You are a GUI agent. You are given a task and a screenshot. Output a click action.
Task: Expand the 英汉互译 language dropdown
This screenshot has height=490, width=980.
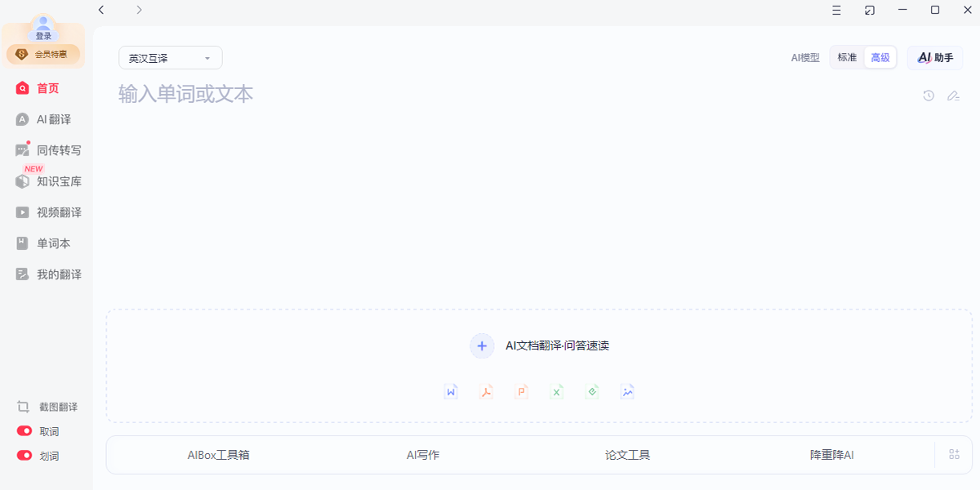171,58
